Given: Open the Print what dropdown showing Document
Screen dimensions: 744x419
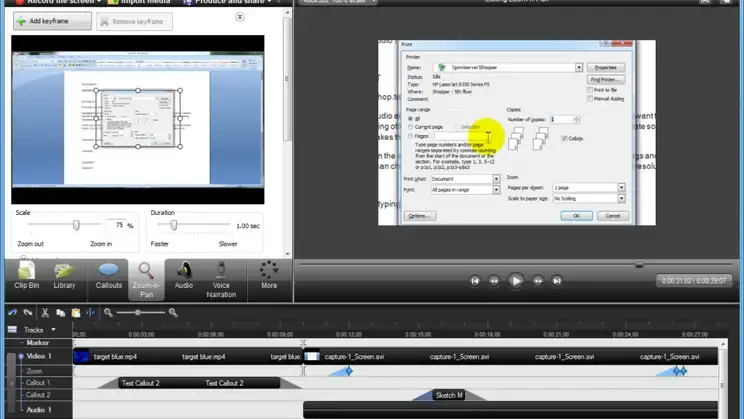Looking at the screenshot, I should pos(496,179).
